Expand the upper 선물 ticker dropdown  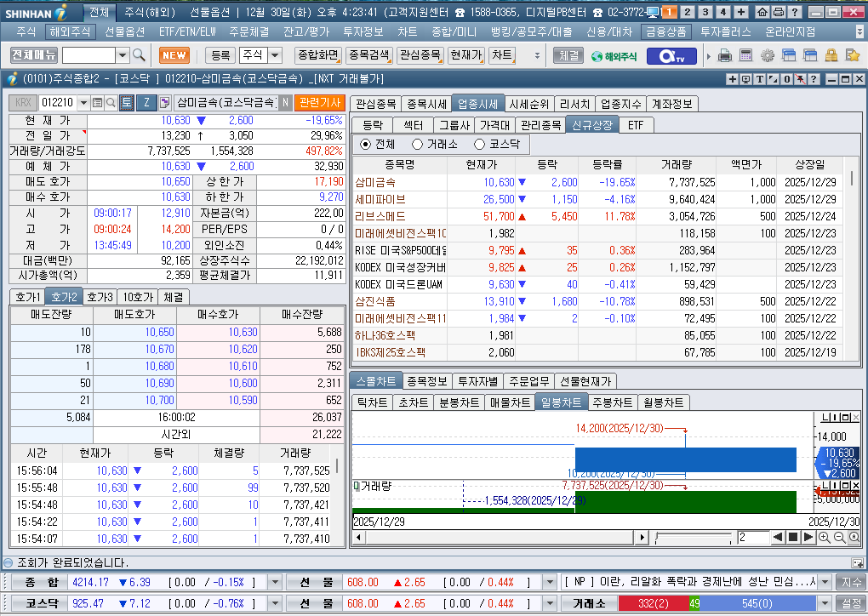(x=549, y=582)
